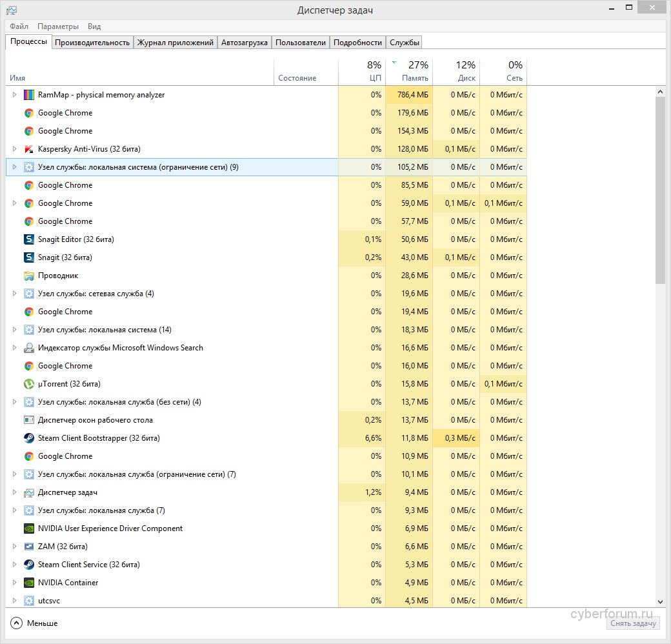Screen dimensions: 671x644
Task: Expand the Диспетчер задач process entry
Action: [15, 492]
